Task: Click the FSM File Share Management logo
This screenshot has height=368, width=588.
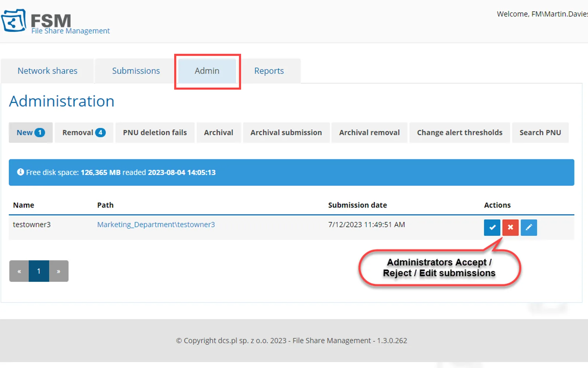Action: point(55,21)
